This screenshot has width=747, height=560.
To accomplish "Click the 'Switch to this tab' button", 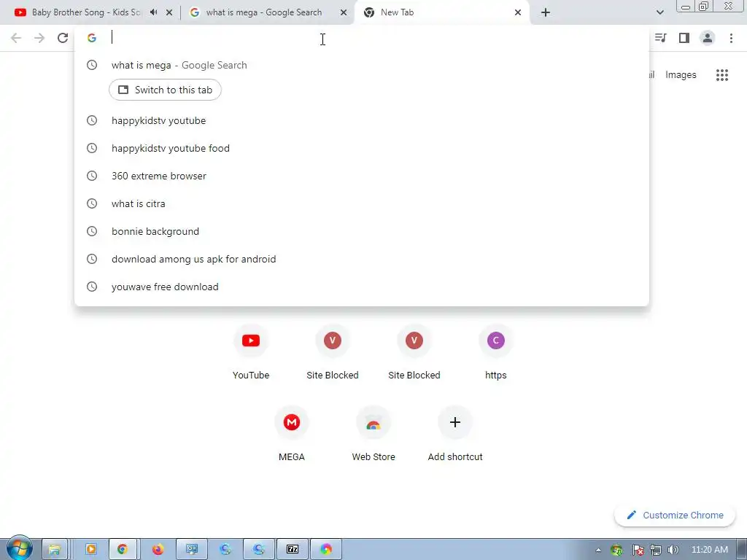I will pos(165,90).
